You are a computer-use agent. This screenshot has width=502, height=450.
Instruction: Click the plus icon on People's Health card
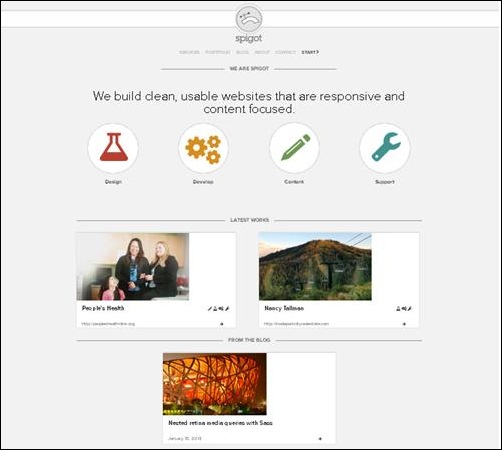click(x=222, y=324)
